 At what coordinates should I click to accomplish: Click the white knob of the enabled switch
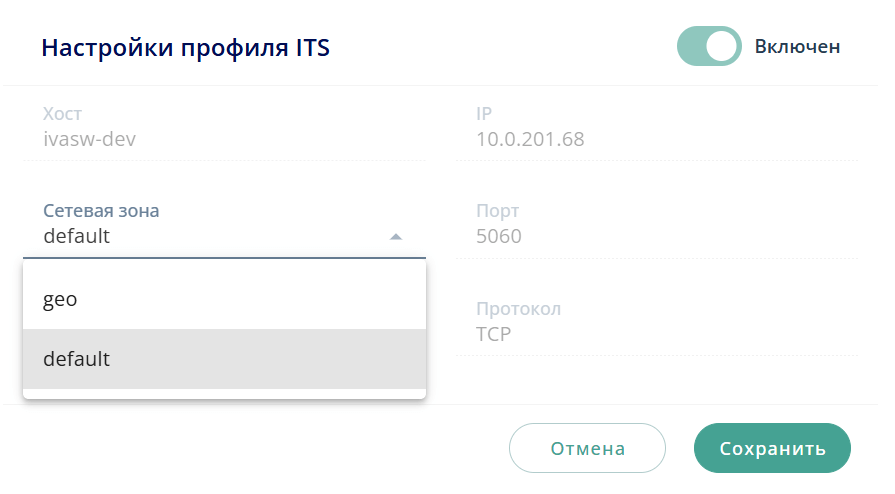(x=722, y=46)
